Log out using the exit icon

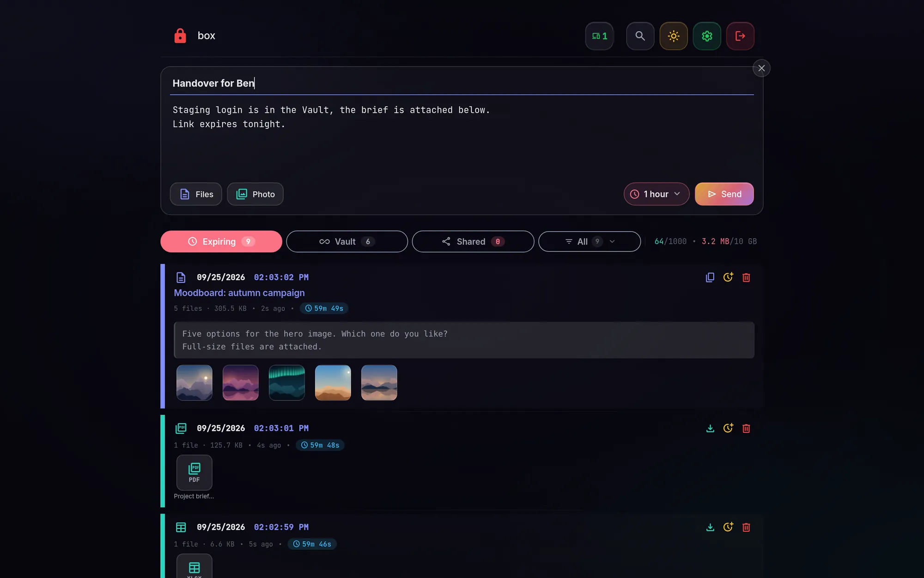tap(740, 36)
